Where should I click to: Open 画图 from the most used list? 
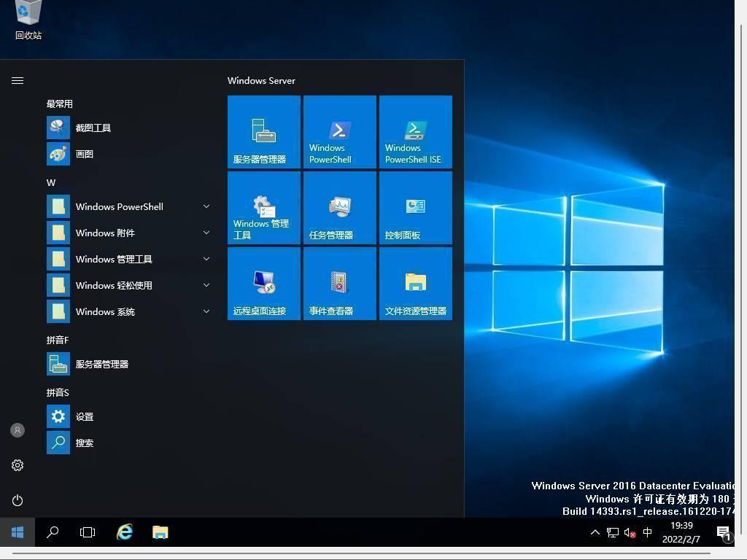coord(128,154)
